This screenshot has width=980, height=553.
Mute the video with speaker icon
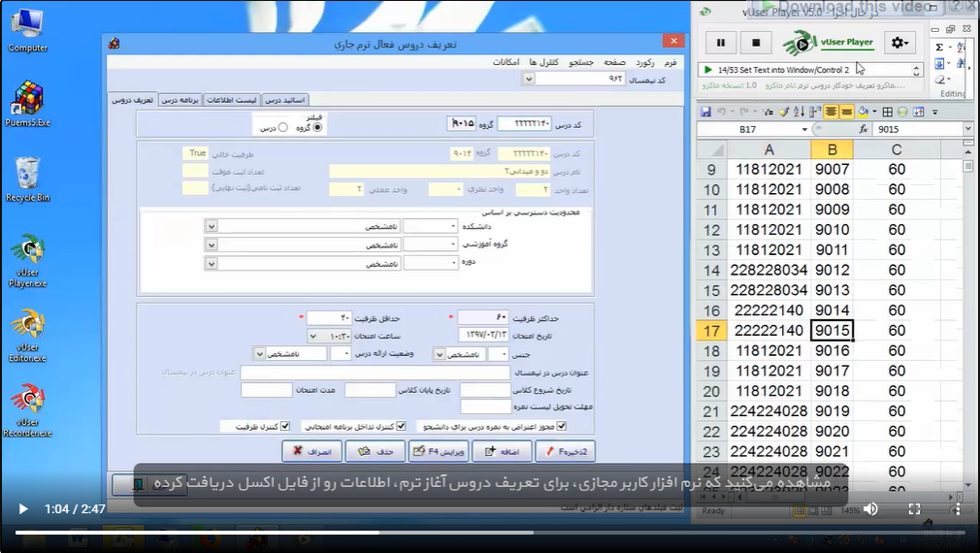[870, 508]
